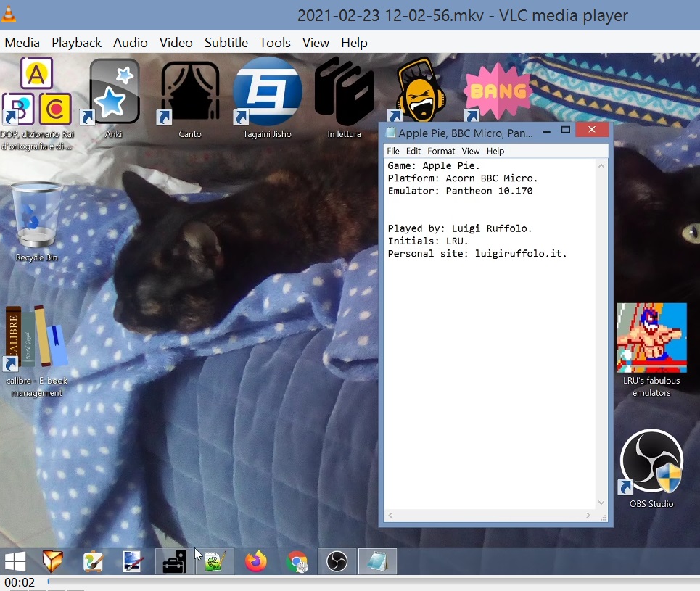700x591 pixels.
Task: Open the In lettura books folder
Action: coord(344,93)
